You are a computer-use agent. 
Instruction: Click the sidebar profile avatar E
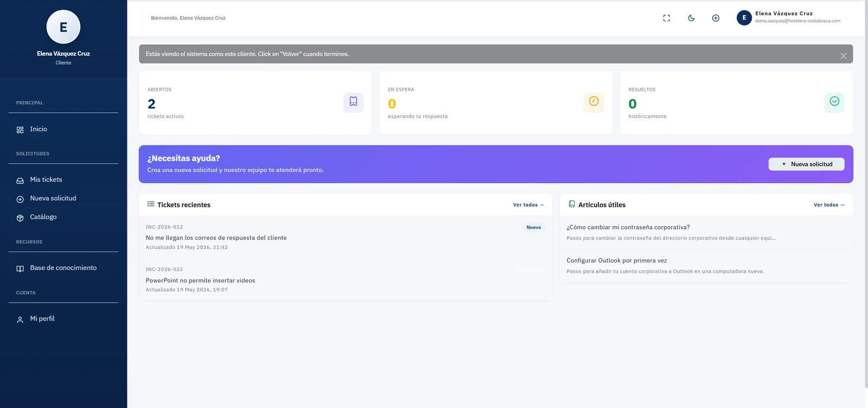[x=63, y=27]
